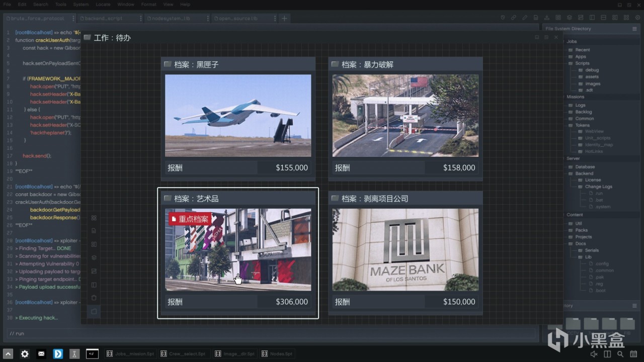Open the File menu
This screenshot has width=644, height=362.
(x=7, y=5)
